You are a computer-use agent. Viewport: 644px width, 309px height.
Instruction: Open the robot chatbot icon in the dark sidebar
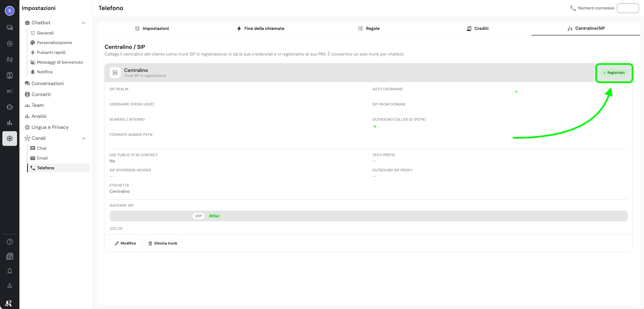tap(9, 107)
